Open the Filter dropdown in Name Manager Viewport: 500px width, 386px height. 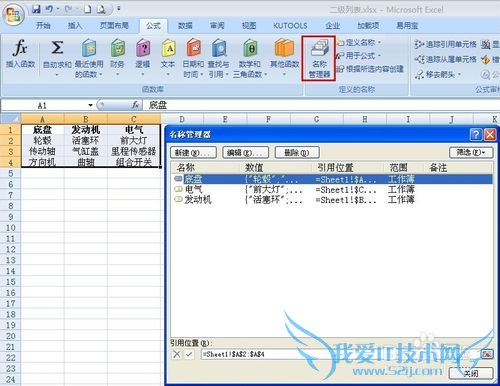(x=471, y=153)
